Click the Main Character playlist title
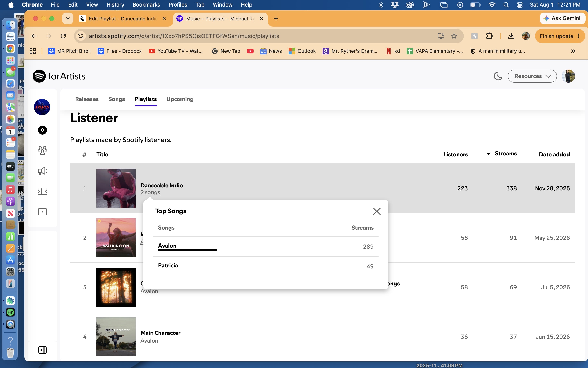The image size is (588, 368). pyautogui.click(x=160, y=333)
